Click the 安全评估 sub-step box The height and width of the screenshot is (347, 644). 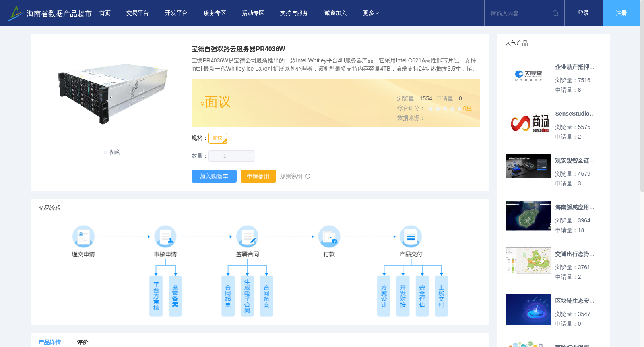pyautogui.click(x=422, y=296)
